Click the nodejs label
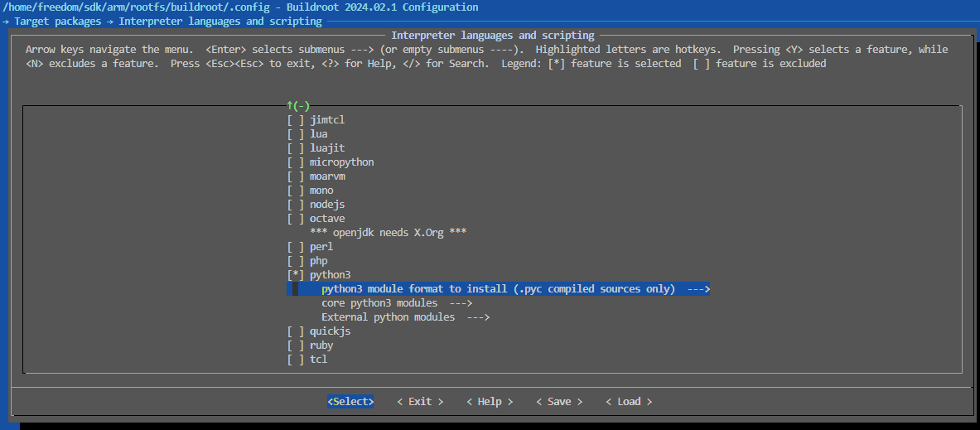 tap(327, 205)
